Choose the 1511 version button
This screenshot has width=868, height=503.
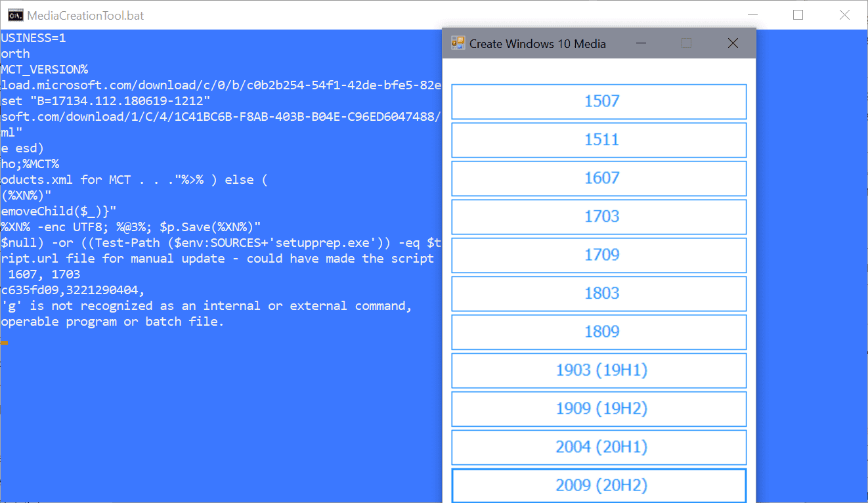coord(599,140)
